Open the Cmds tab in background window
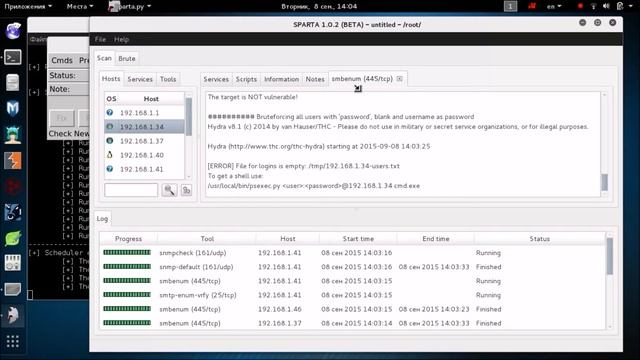 click(62, 60)
